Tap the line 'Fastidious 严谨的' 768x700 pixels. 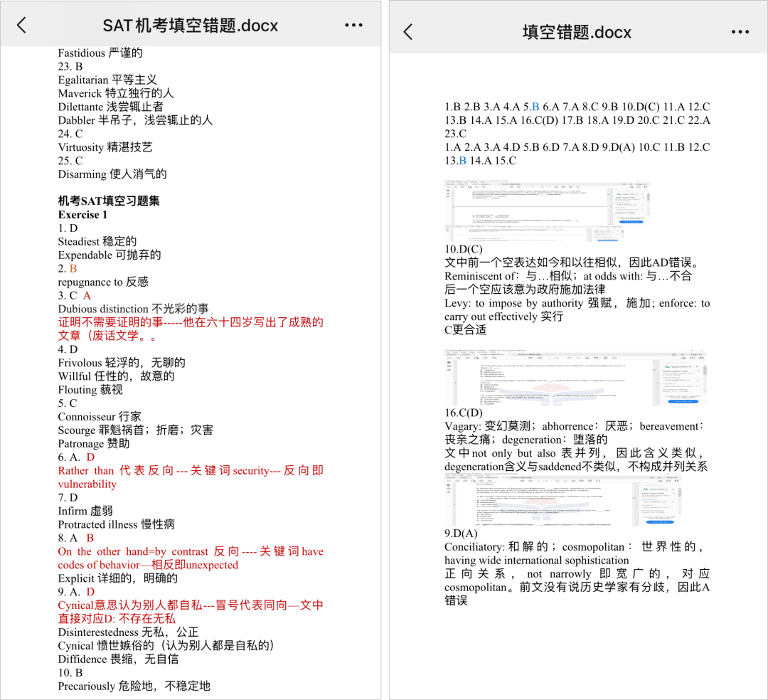100,53
